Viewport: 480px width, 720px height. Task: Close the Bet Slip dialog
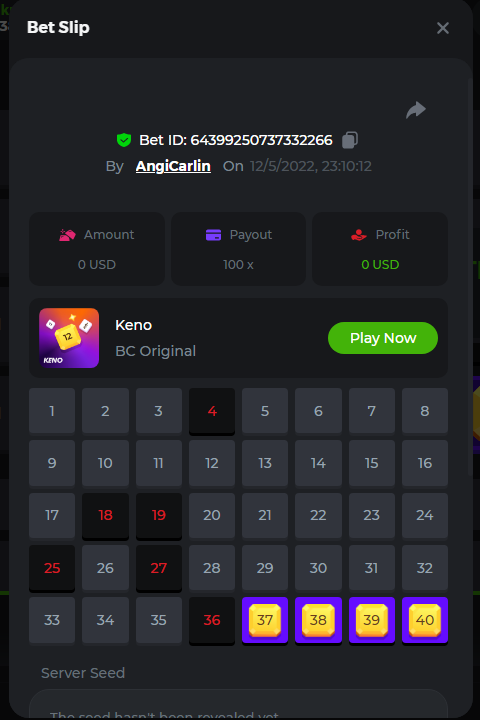point(443,28)
